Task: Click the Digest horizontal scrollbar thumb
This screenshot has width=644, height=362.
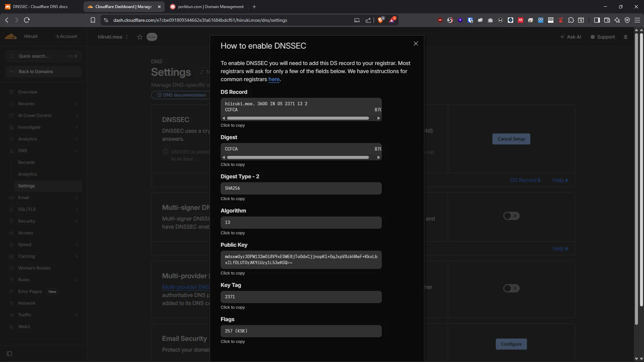Action: 298,158
